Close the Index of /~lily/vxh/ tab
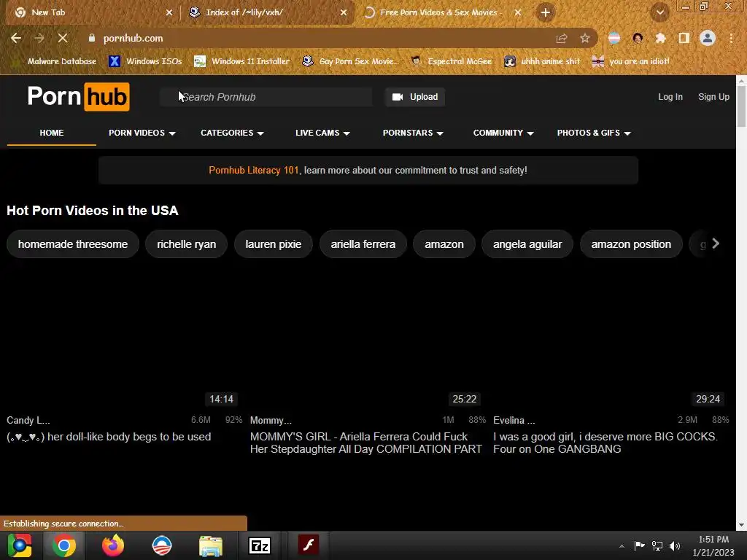Viewport: 747px width, 560px height. 344,12
